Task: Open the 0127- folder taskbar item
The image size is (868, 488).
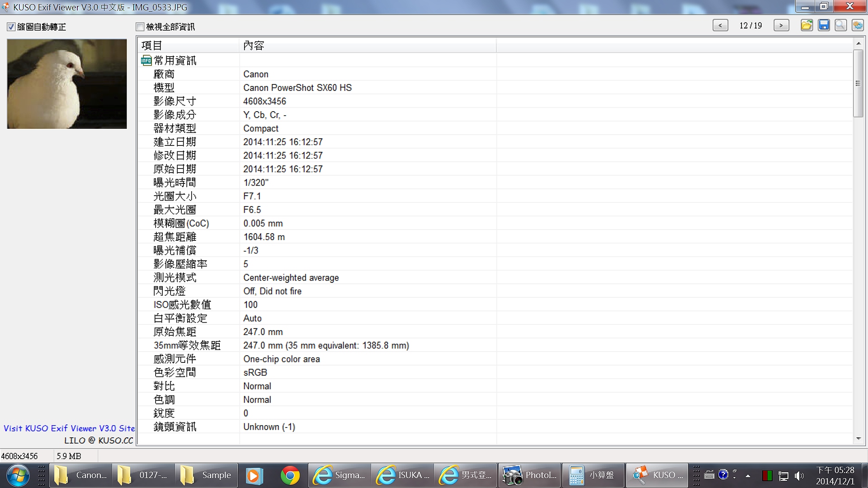Action: coord(143,475)
